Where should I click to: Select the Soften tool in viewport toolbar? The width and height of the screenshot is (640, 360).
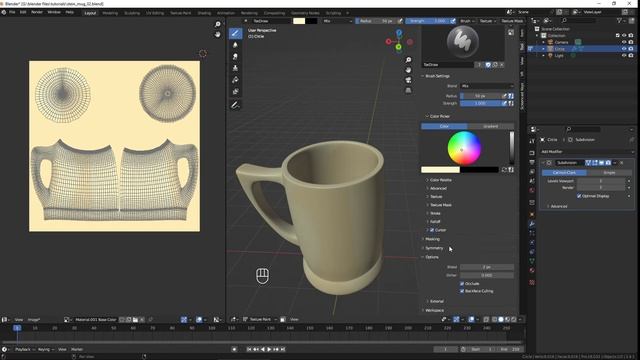(x=235, y=45)
